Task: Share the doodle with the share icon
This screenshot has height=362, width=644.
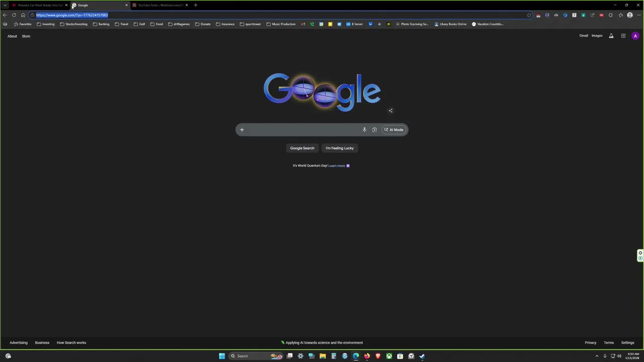Action: click(x=390, y=111)
